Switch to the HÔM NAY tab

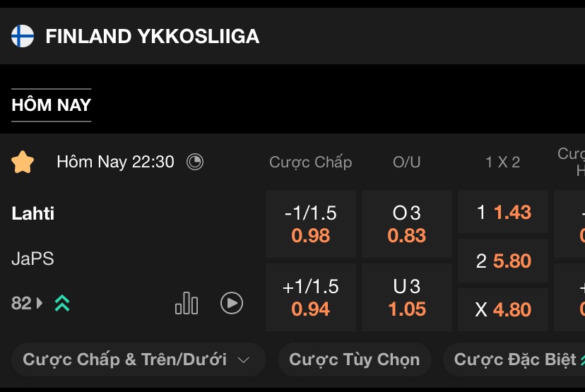click(x=51, y=105)
